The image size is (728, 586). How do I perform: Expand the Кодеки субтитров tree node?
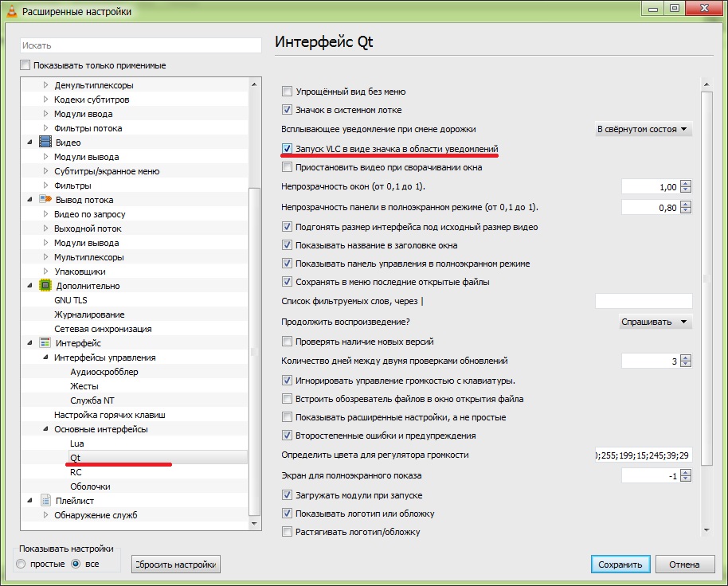click(45, 100)
